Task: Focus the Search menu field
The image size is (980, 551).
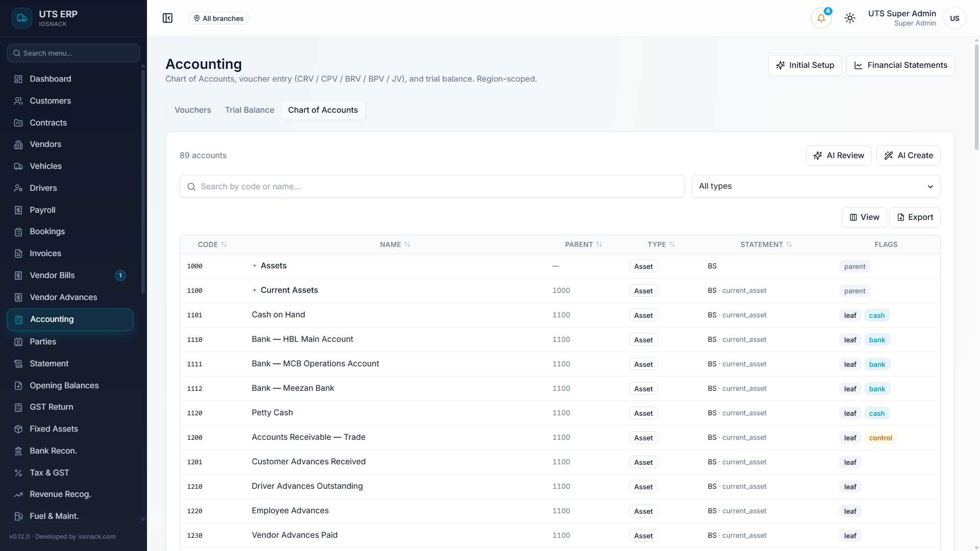Action: tap(73, 53)
